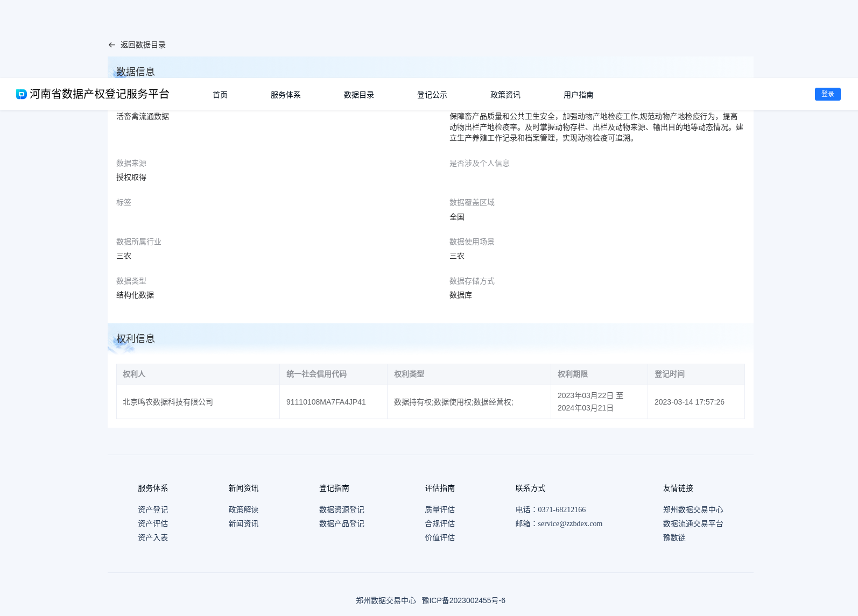Open friendly link 数据流通交易平台

pos(693,523)
